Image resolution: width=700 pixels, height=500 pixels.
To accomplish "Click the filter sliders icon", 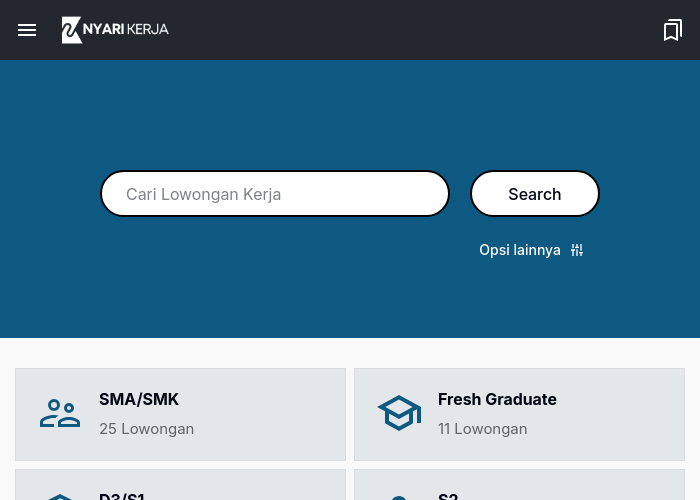I will pos(577,250).
